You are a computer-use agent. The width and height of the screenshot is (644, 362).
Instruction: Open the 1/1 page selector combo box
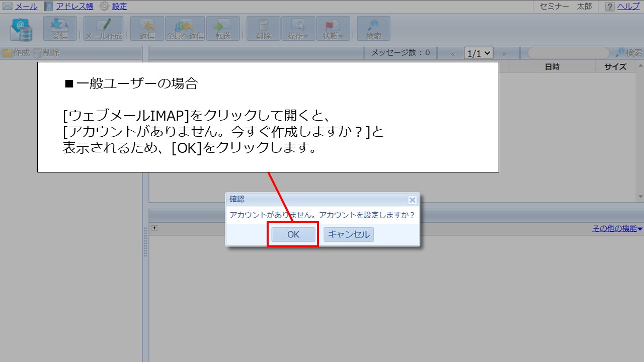point(477,52)
